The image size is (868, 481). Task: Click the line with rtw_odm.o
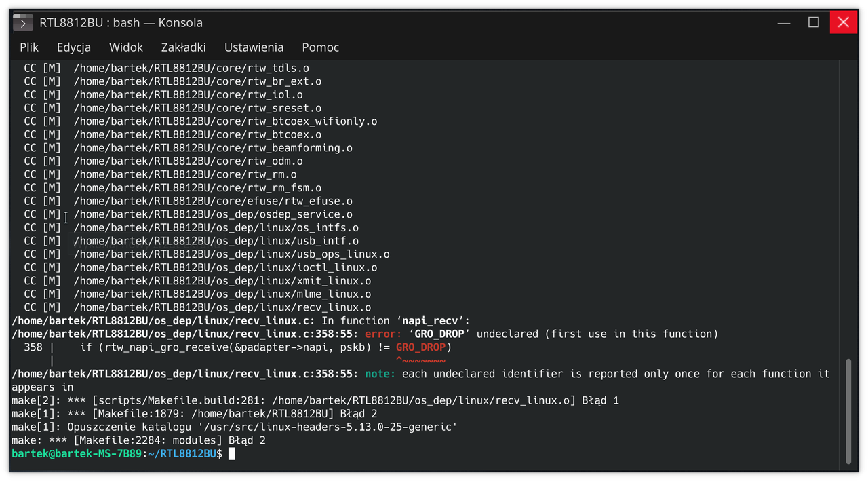coord(163,161)
